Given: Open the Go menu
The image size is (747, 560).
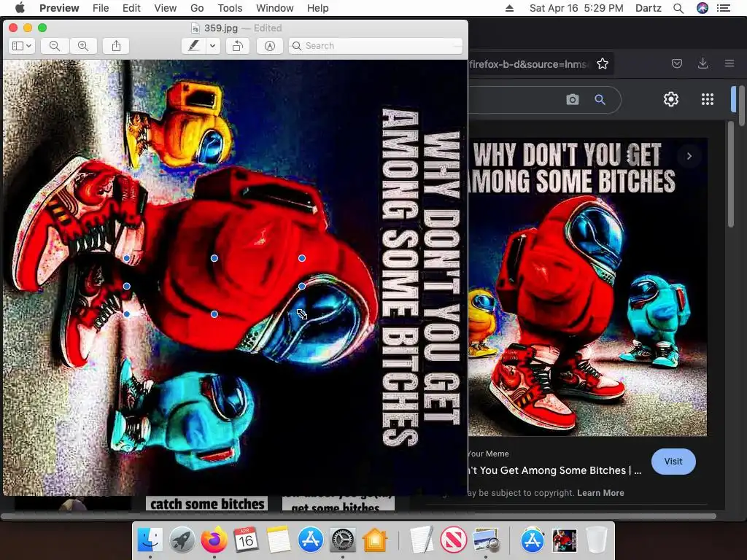Looking at the screenshot, I should coord(197,8).
